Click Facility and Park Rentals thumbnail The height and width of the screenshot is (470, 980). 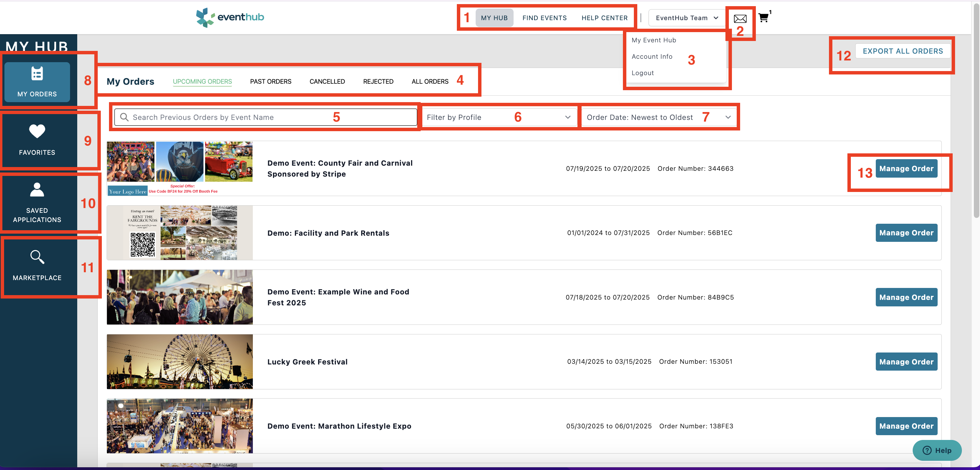coord(180,233)
